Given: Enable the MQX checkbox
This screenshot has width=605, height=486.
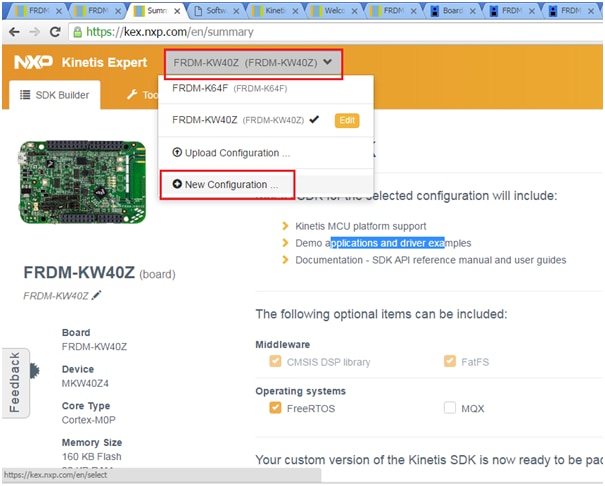Looking at the screenshot, I should [x=450, y=408].
